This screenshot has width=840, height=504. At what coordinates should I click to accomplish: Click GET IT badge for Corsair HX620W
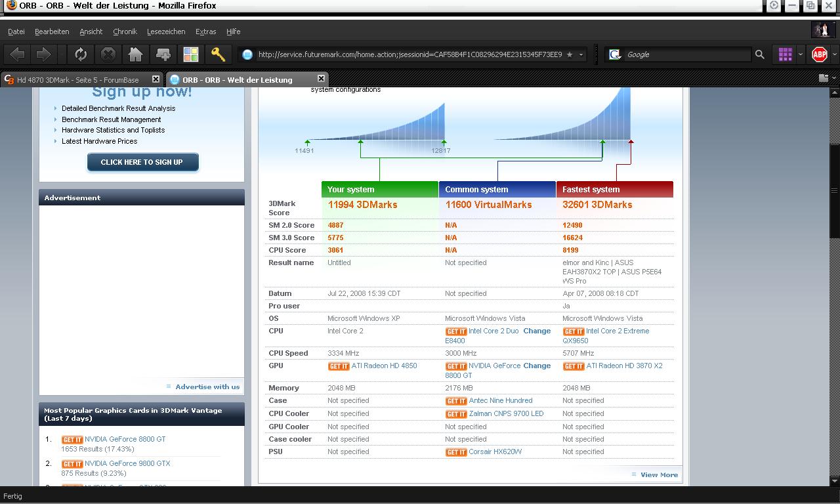click(456, 452)
